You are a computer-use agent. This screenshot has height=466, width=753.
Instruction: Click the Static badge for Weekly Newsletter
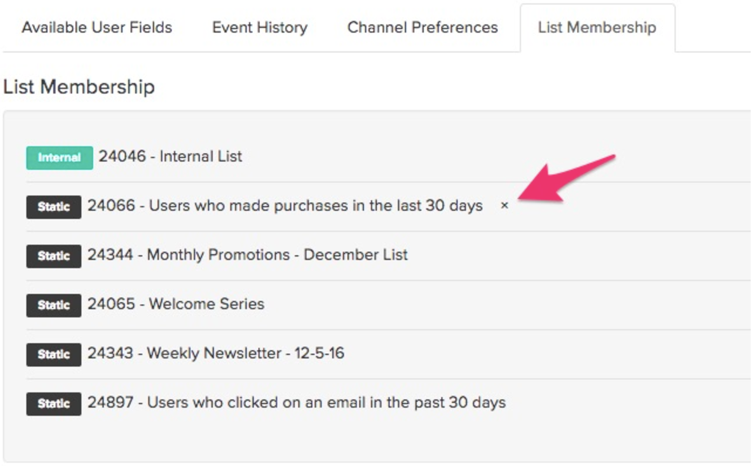(x=54, y=354)
